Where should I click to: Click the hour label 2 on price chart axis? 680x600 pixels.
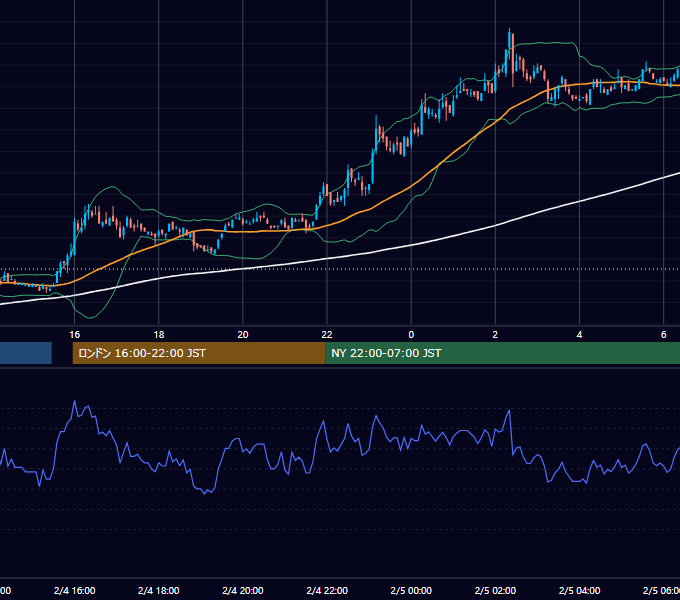tap(495, 334)
